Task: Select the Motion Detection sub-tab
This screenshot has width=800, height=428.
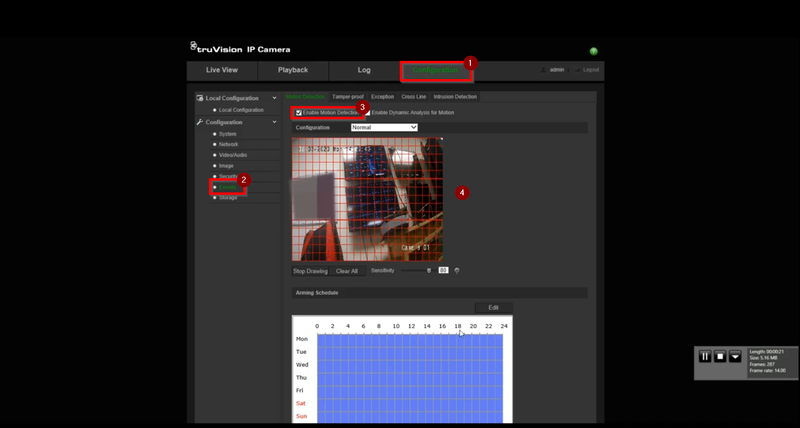Action: click(x=305, y=97)
